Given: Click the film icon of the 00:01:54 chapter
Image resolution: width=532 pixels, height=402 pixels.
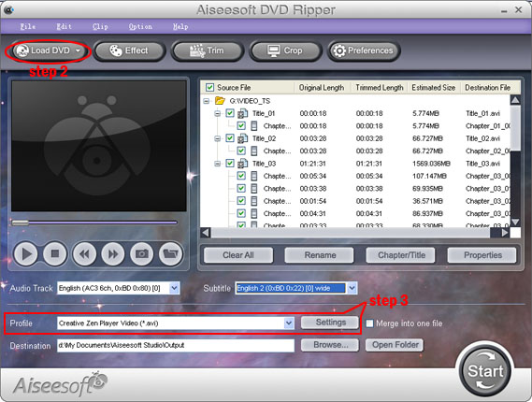Looking at the screenshot, I should (253, 201).
